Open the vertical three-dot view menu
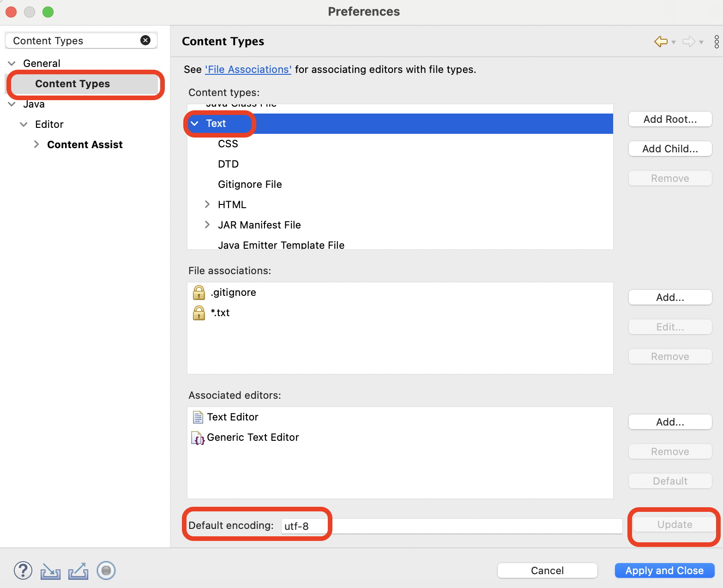The height and width of the screenshot is (588, 723). pos(716,42)
